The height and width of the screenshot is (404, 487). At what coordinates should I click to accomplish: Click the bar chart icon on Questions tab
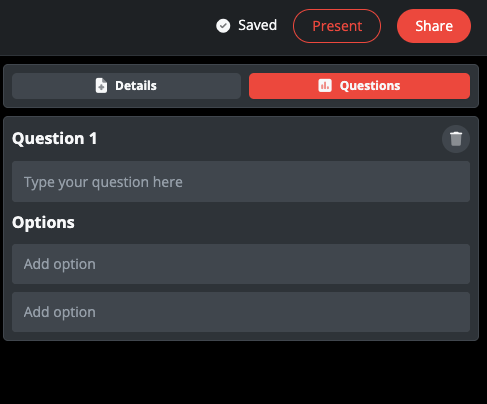[x=325, y=86]
